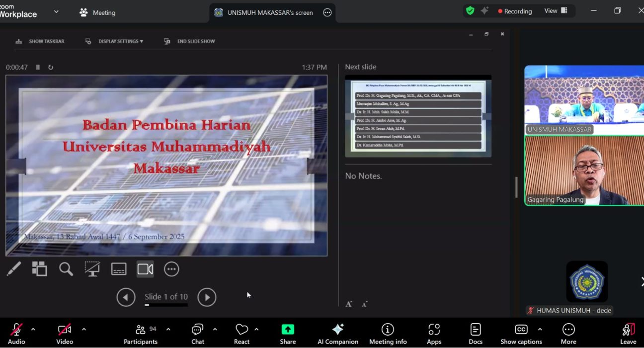
Task: Expand the captions options chevron
Action: (540, 329)
